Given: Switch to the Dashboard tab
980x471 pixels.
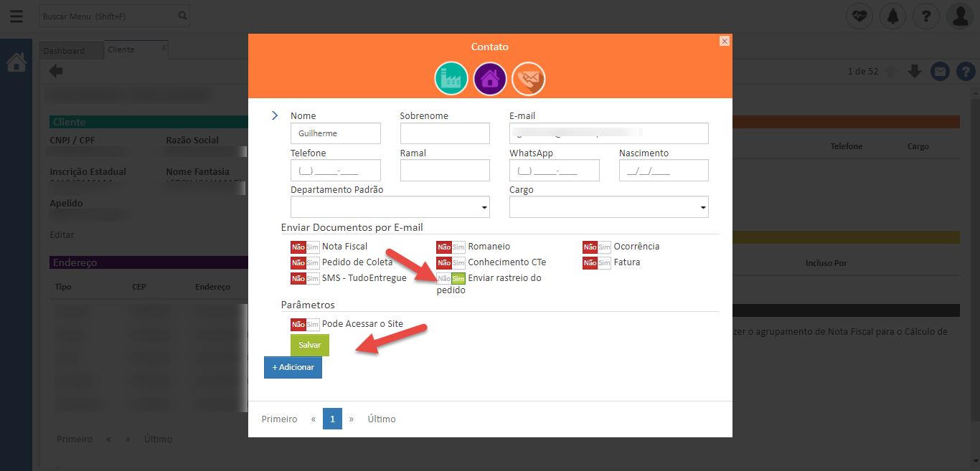Looking at the screenshot, I should (x=64, y=51).
